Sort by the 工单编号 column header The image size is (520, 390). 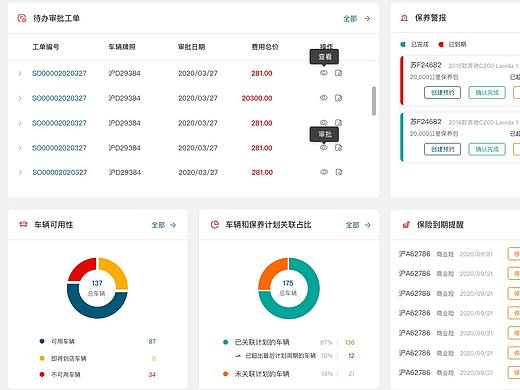[x=46, y=47]
